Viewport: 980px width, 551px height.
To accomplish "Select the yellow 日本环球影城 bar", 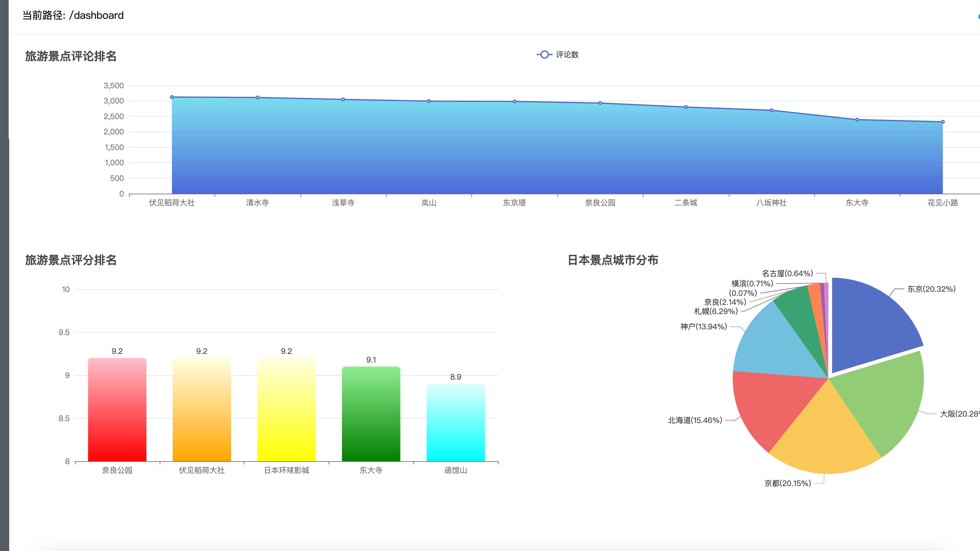I will tap(287, 410).
